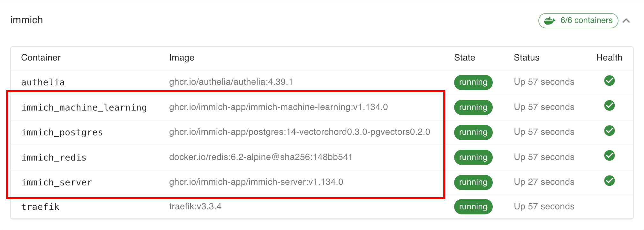Click authelia's green health checkmark icon

click(609, 81)
